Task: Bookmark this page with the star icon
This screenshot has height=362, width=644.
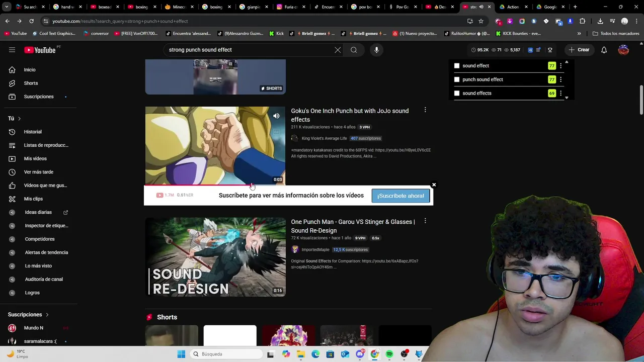Action: click(x=481, y=21)
